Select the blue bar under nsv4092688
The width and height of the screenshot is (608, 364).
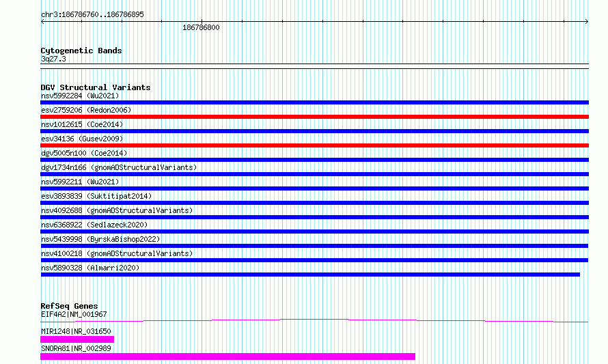click(x=314, y=217)
